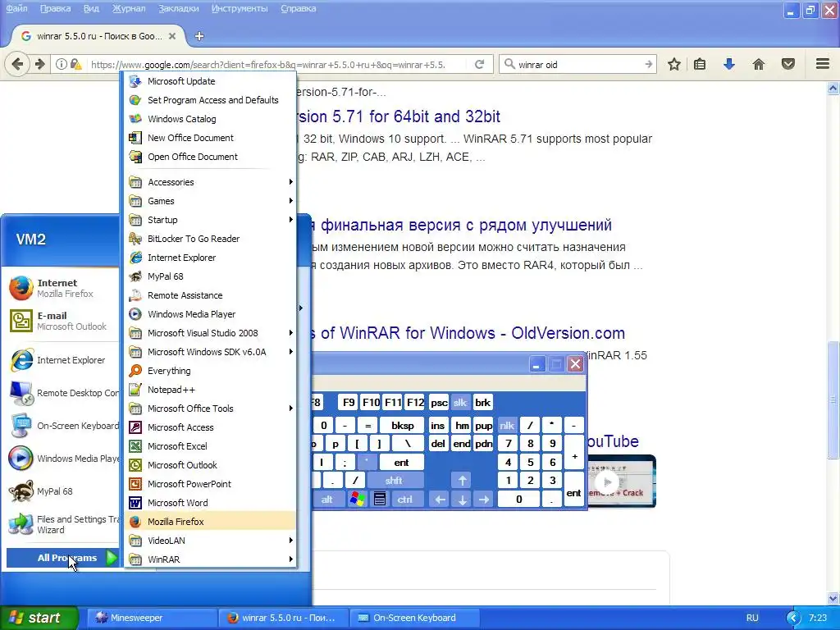This screenshot has width=840, height=630.
Task: Open the Файл menu in Firefox
Action: coord(16,8)
